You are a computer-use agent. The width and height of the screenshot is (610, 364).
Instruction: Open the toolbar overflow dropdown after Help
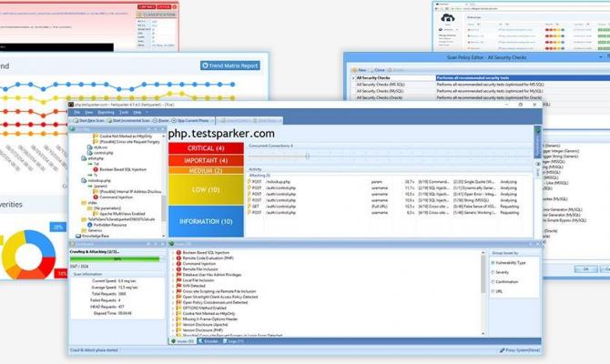tap(147, 113)
